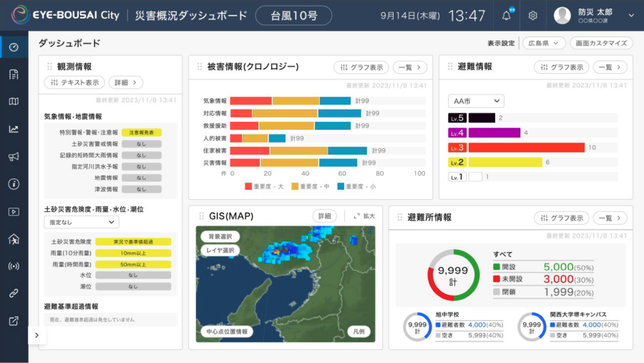Click the Lv.1 evacuation level label
This screenshot has width=644, height=363.
(457, 177)
